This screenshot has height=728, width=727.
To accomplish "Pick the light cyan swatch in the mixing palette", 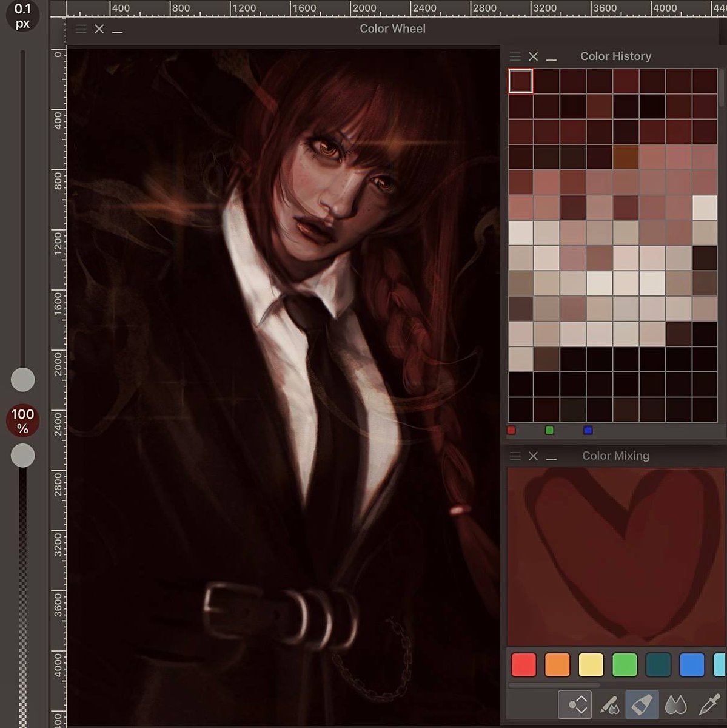I will (720, 664).
